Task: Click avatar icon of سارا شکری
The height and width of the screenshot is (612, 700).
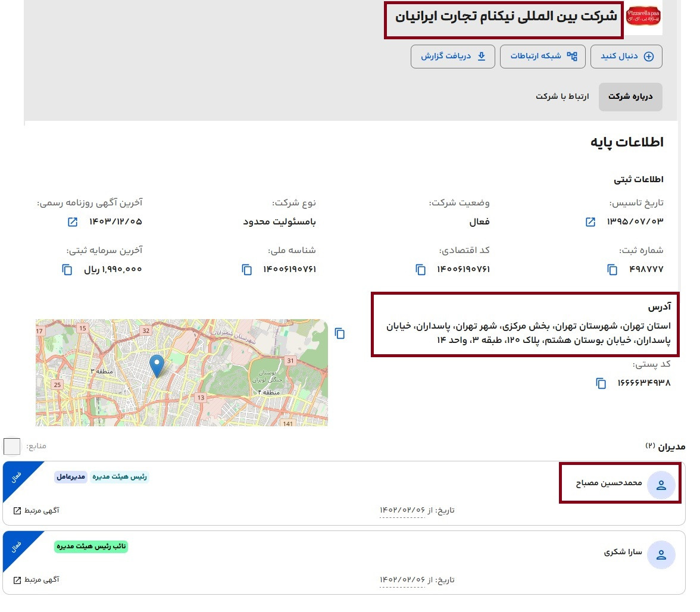Action: pos(661,554)
